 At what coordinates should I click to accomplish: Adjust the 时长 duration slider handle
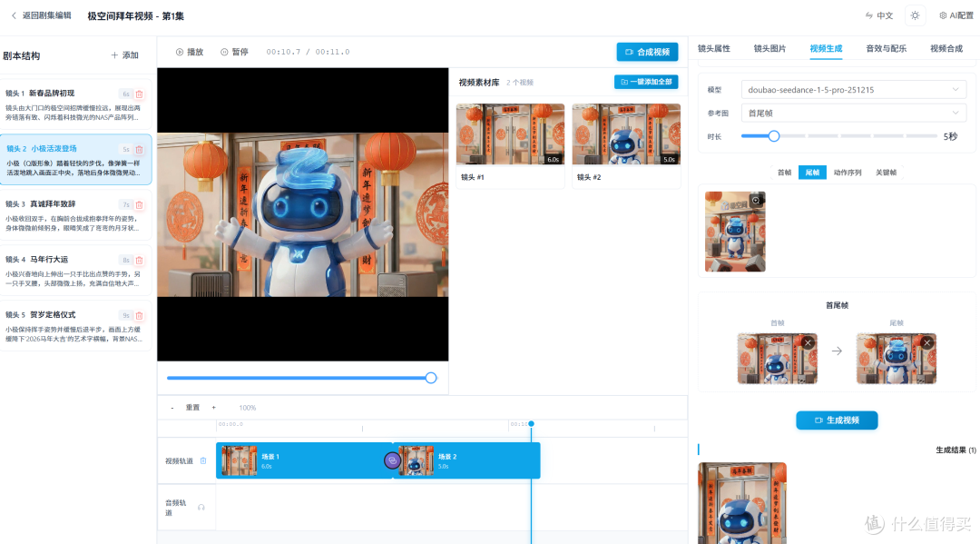coord(774,135)
